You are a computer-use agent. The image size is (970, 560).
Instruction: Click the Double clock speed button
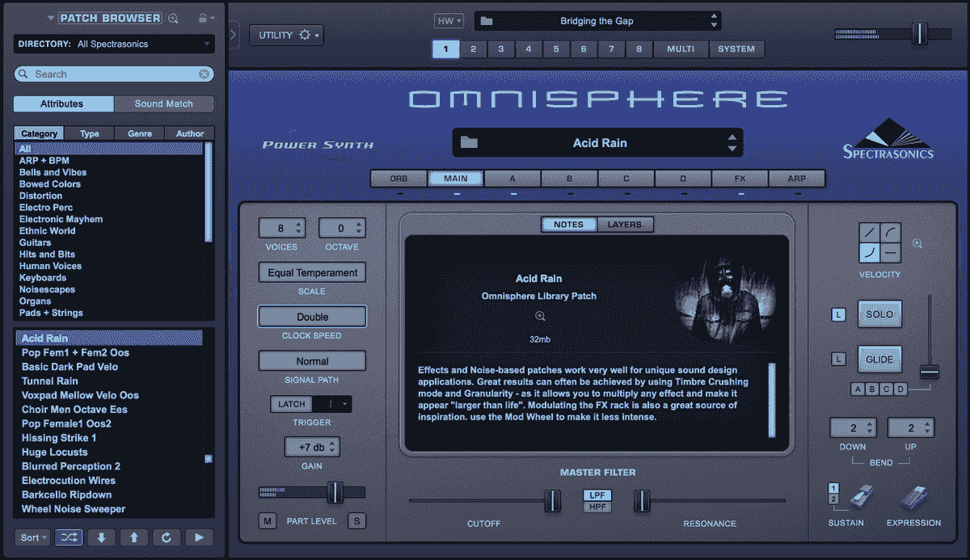[x=312, y=316]
